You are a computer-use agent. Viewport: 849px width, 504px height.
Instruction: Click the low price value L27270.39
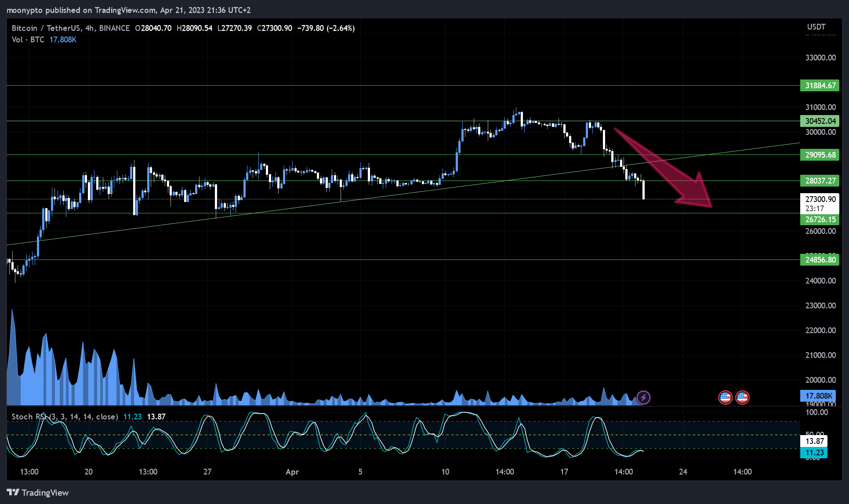[x=235, y=28]
